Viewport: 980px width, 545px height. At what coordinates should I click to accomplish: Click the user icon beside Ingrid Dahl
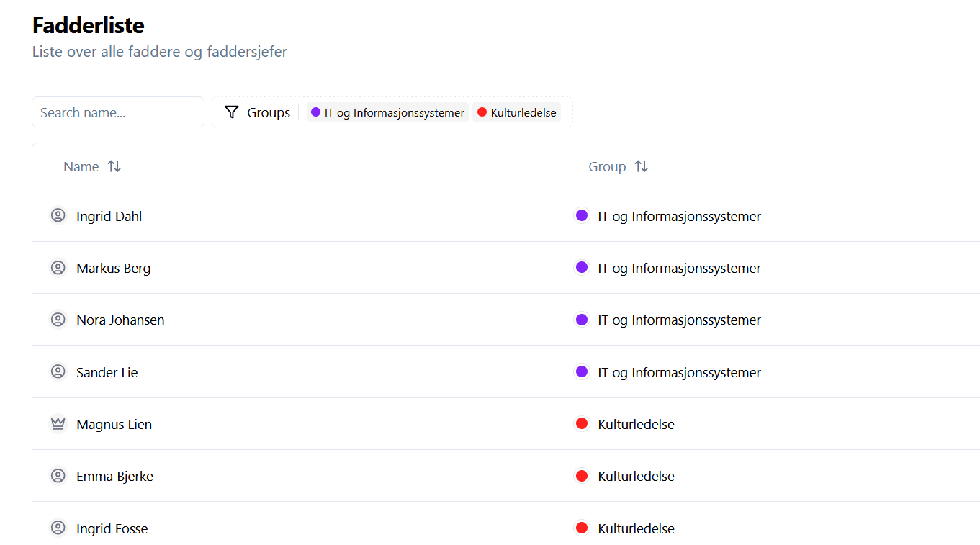click(x=58, y=215)
